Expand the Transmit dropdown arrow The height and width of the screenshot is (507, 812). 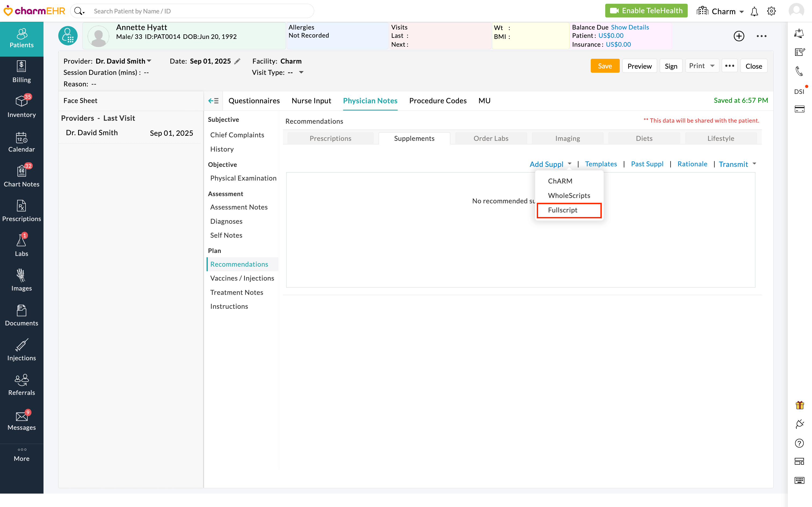coord(754,164)
